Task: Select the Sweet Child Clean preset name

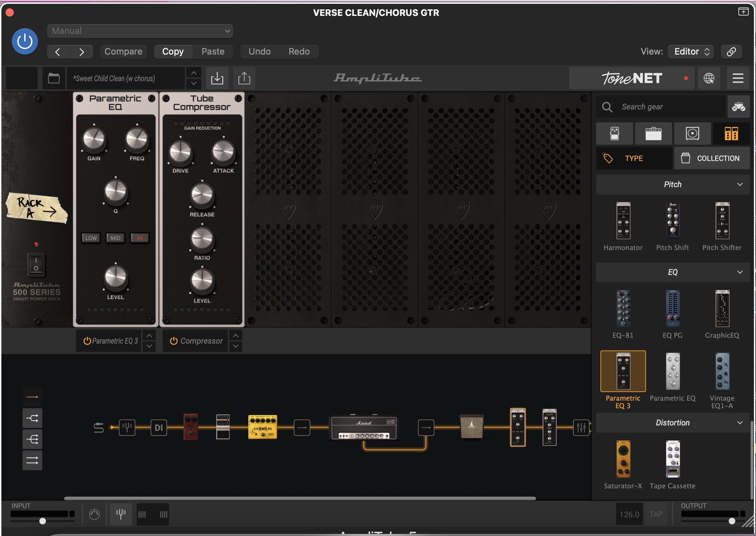Action: [x=126, y=78]
